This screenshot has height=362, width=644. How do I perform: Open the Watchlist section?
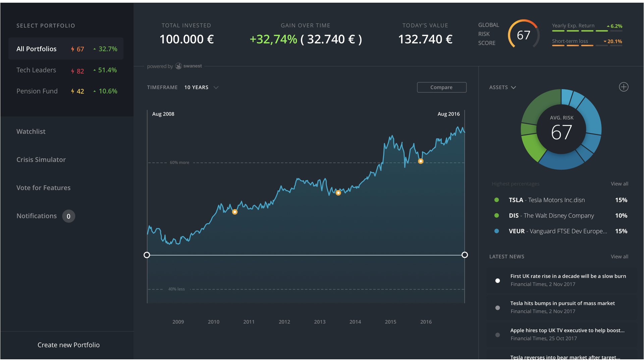[x=31, y=131]
